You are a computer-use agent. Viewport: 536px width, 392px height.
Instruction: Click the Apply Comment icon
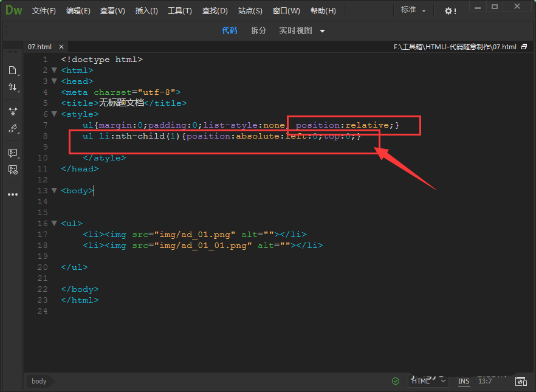12,153
